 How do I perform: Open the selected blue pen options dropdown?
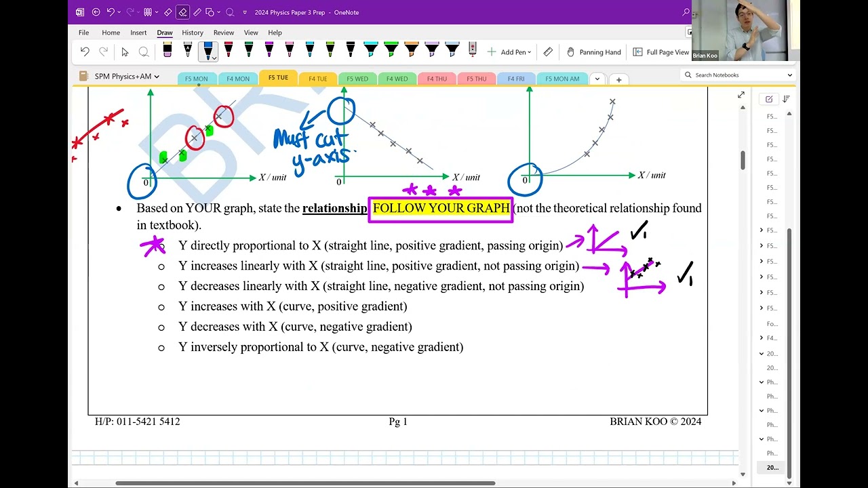point(214,58)
